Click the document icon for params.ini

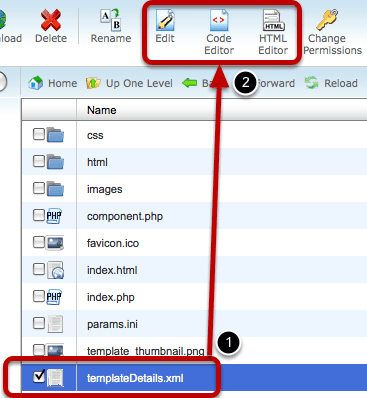55,324
